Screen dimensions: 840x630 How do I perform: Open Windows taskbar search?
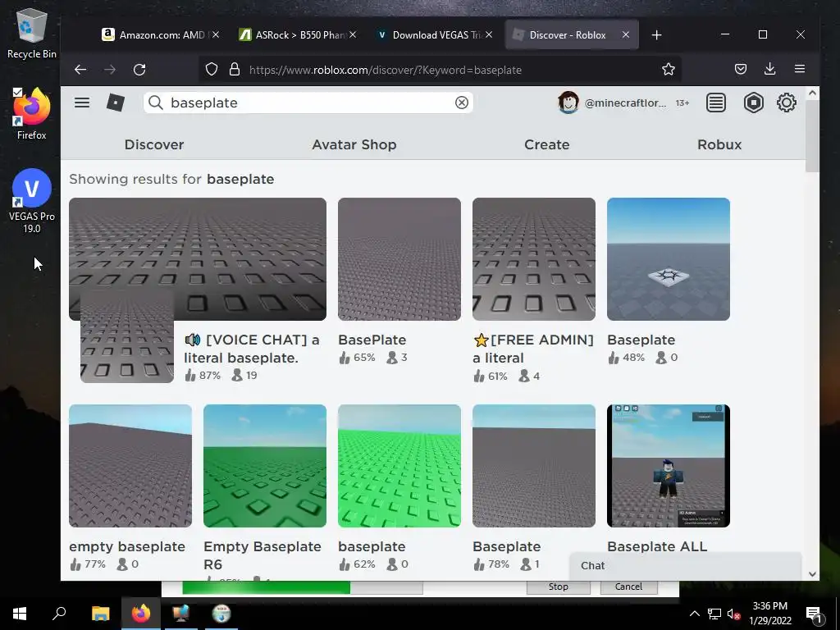click(59, 614)
